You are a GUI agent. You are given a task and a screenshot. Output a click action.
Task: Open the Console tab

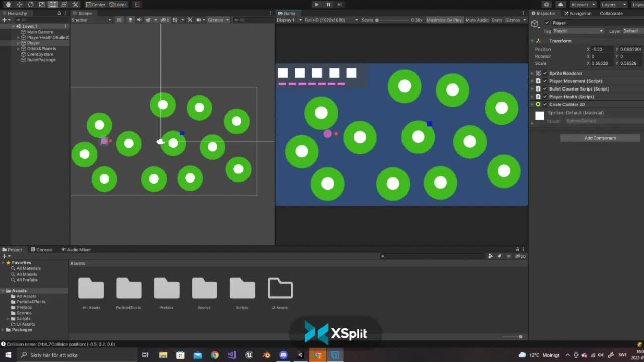pos(42,249)
